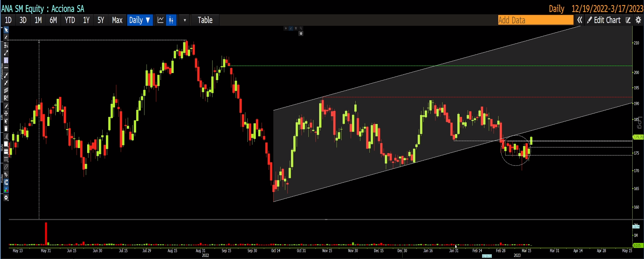Select the move annotation cross-arrows tool
Viewport: 644px width, 259px height.
tap(6, 114)
